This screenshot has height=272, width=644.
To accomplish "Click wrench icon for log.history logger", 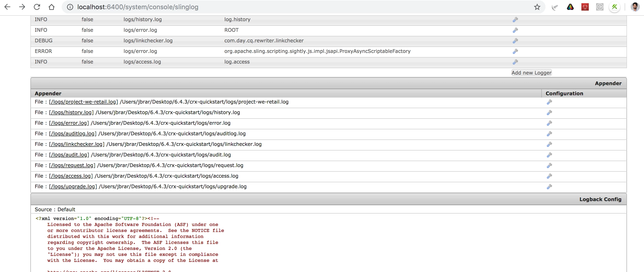I will click(x=515, y=20).
